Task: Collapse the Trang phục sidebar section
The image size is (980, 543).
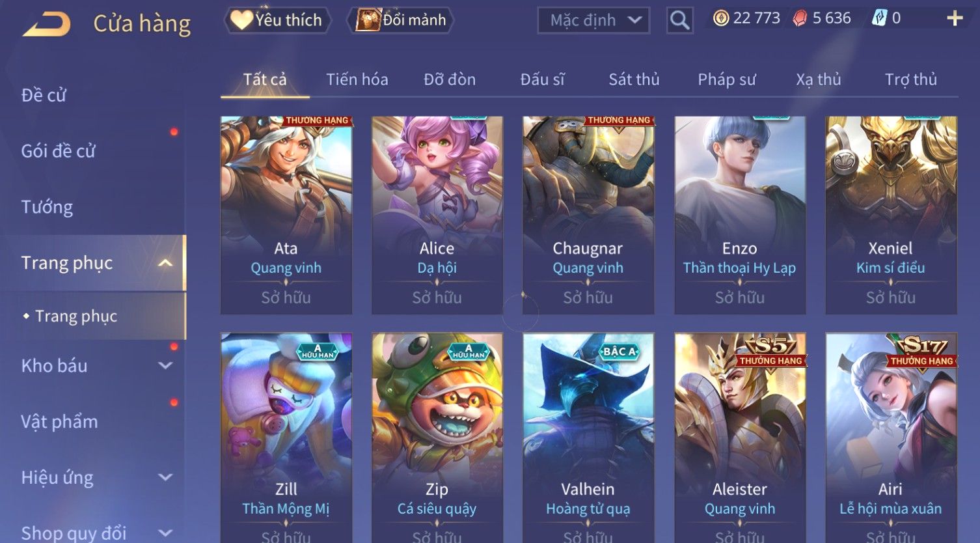Action: click(x=165, y=263)
